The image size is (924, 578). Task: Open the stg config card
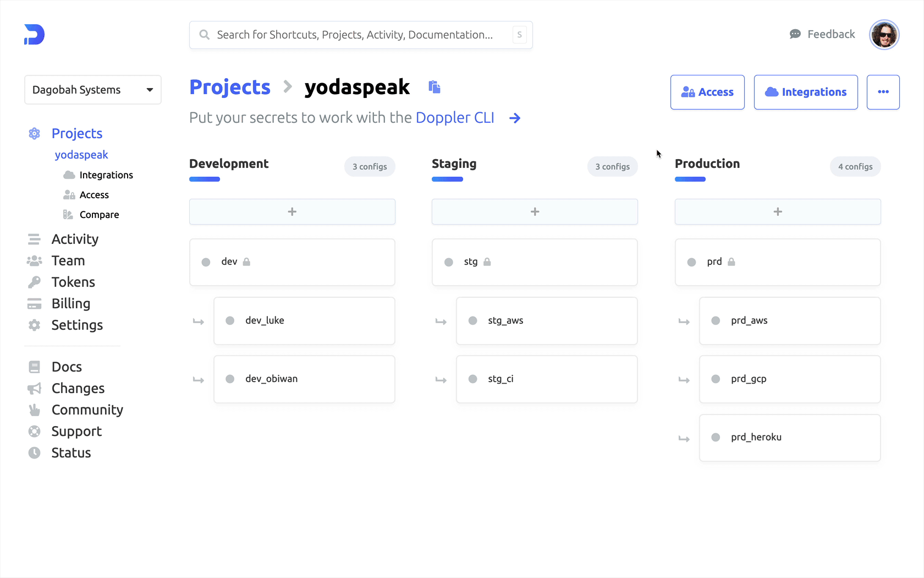(x=535, y=262)
